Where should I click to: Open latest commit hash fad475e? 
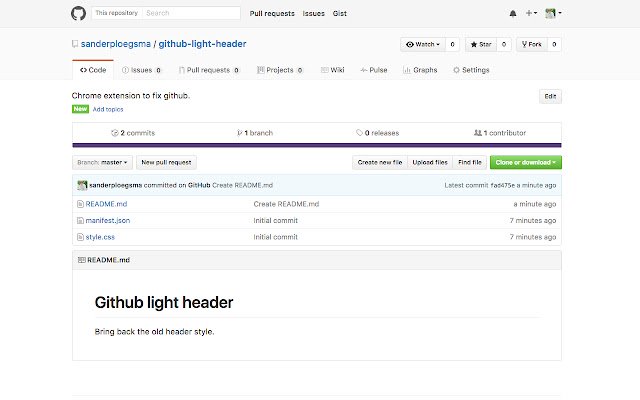pos(502,185)
